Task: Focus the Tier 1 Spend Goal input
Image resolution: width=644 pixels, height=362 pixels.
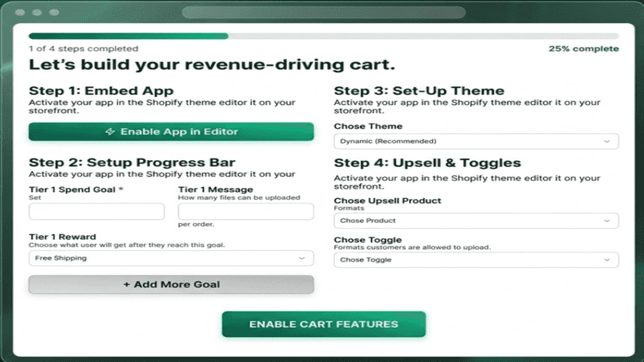Action: coord(96,211)
